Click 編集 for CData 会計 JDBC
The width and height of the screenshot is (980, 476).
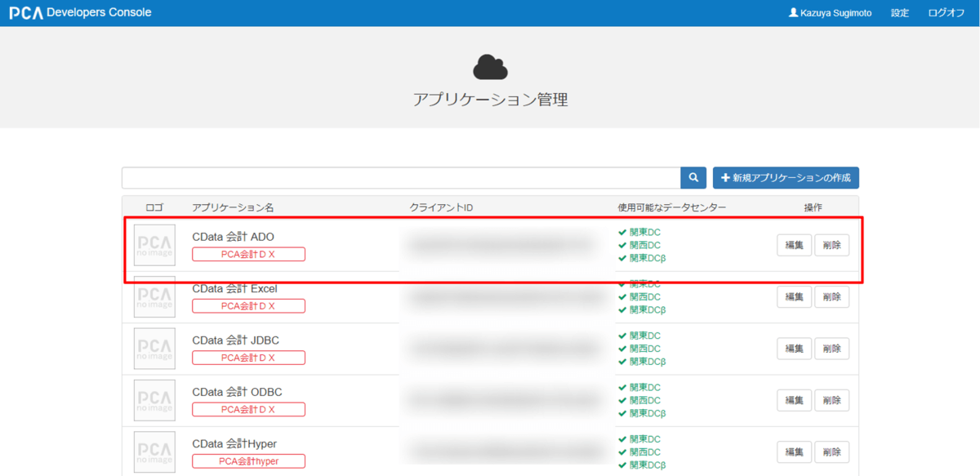(794, 349)
